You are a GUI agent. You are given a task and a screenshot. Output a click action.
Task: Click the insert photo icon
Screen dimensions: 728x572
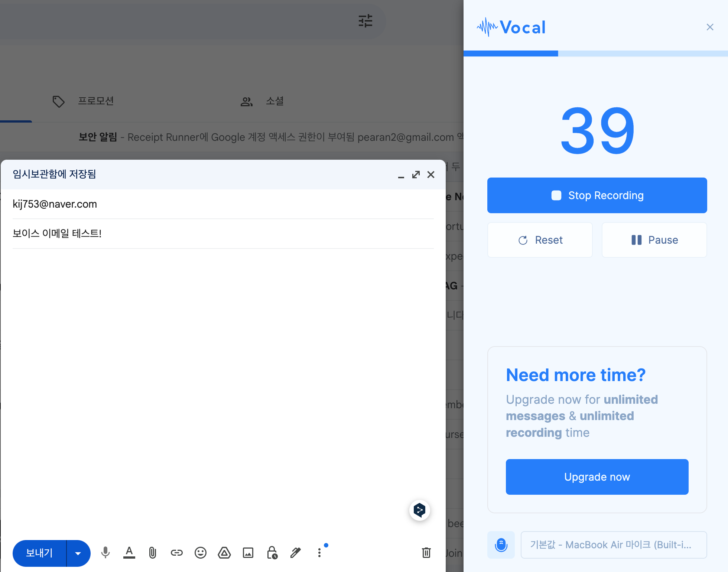pos(248,553)
